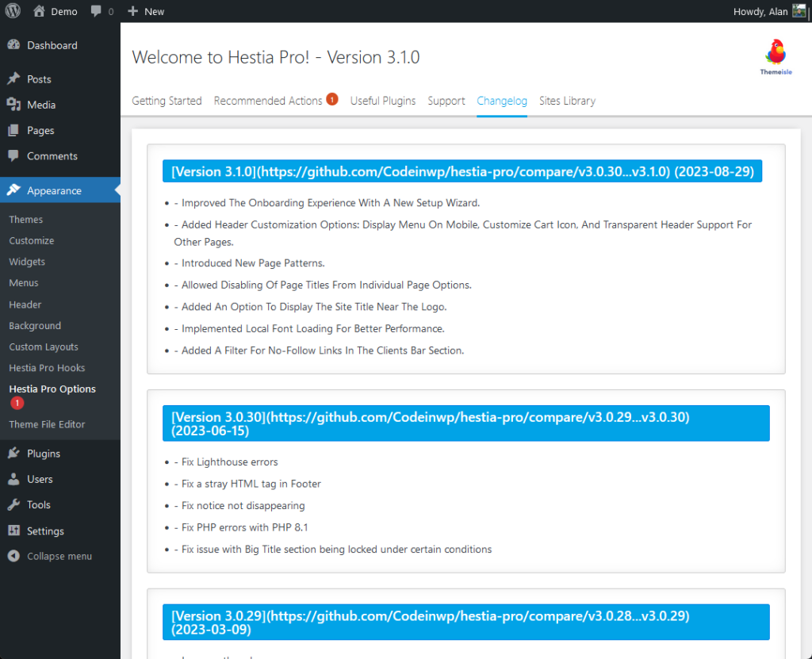Click the Settings sliders icon

(13, 531)
